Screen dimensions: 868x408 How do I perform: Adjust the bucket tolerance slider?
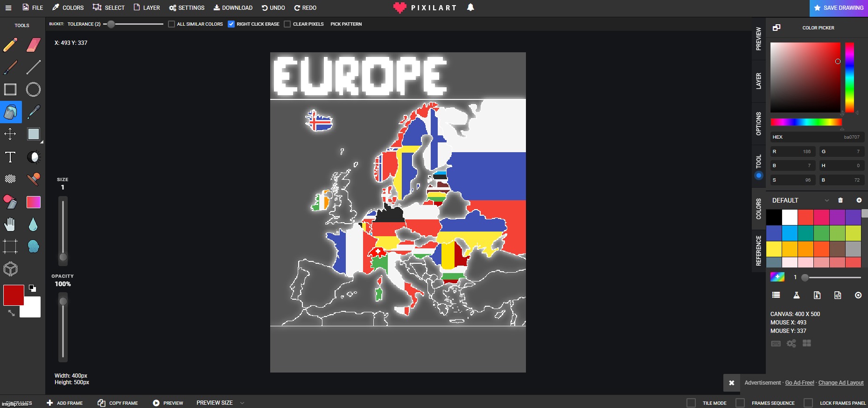point(133,24)
